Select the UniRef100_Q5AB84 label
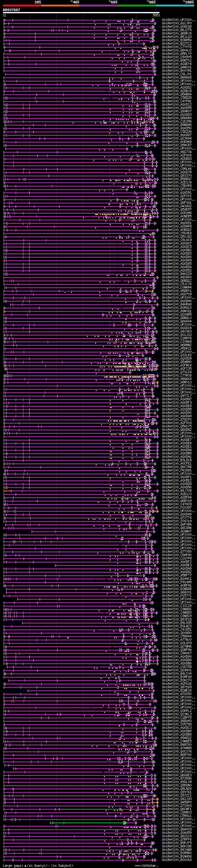Image resolution: width=197 pixels, height=868 pixels. pos(177,94)
